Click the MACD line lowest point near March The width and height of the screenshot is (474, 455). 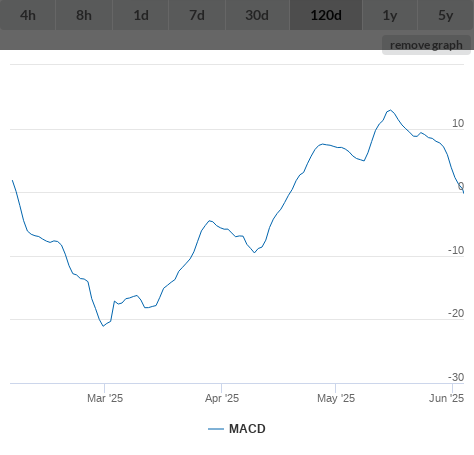click(x=103, y=326)
